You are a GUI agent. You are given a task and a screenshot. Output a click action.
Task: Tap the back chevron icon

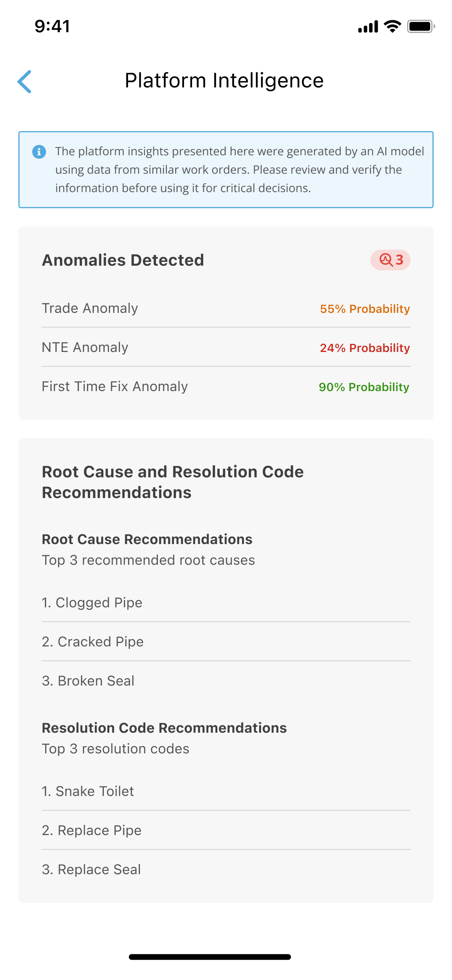pyautogui.click(x=25, y=81)
